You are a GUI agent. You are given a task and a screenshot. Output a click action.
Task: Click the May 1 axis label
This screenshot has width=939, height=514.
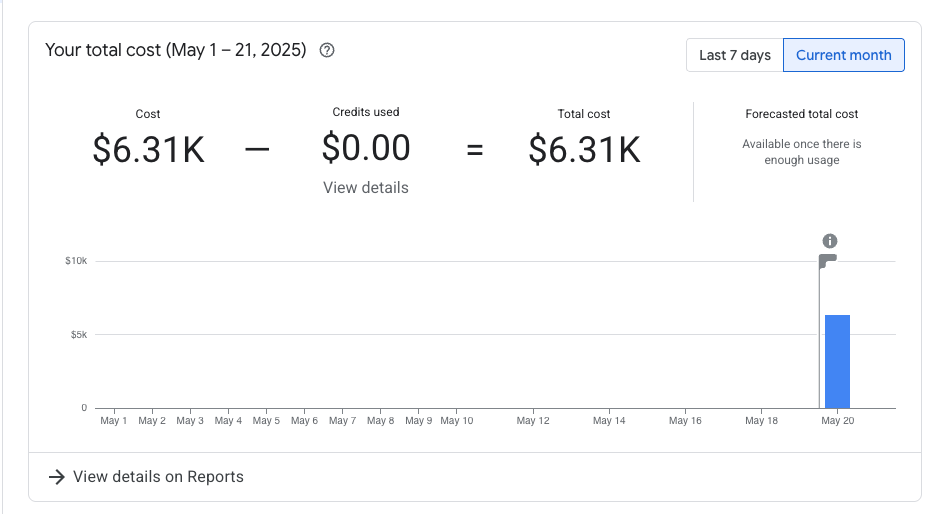pos(114,421)
